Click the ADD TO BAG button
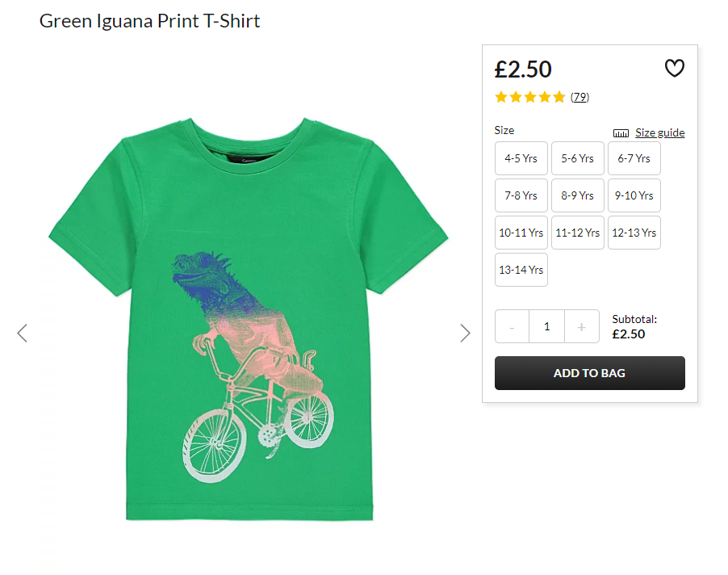 590,373
